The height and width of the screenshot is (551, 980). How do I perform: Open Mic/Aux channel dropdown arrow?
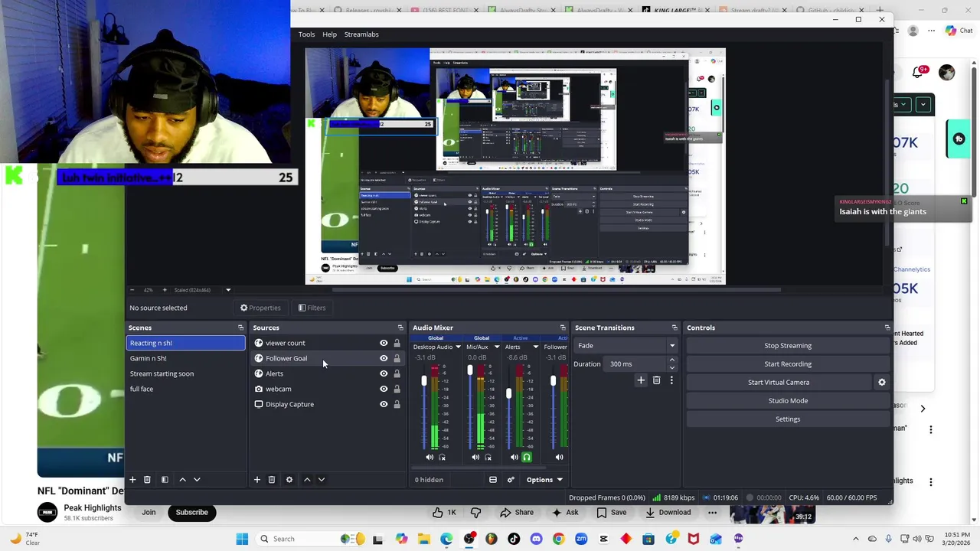tap(496, 347)
